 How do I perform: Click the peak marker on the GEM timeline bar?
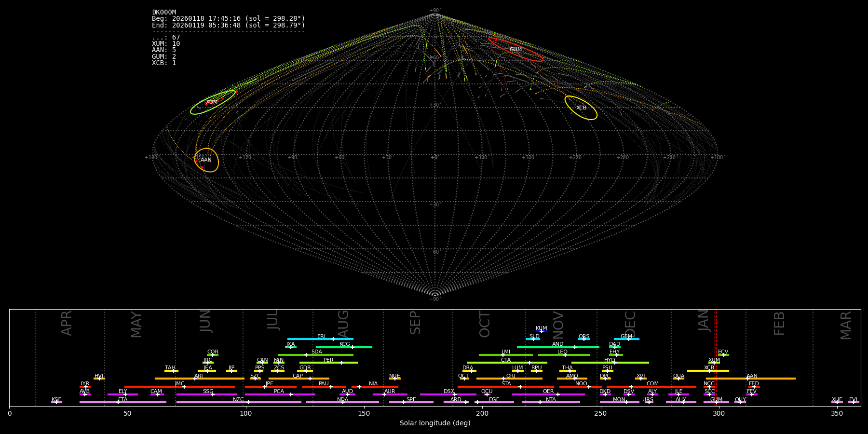click(628, 339)
